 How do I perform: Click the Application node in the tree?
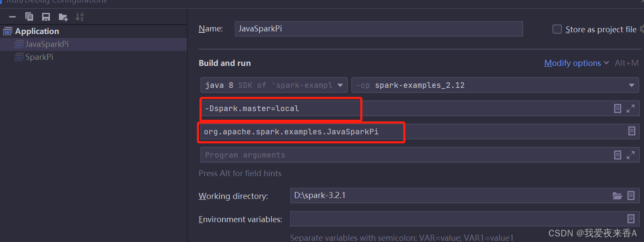pyautogui.click(x=37, y=31)
